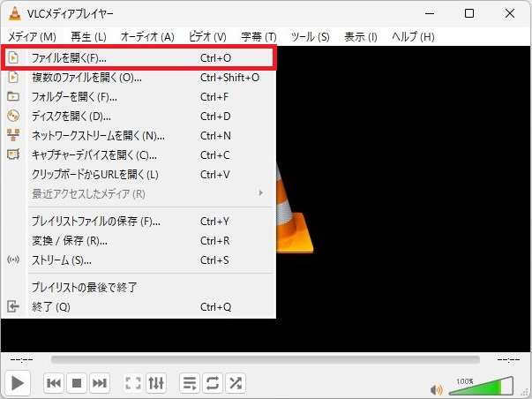Click the previous track button
The height and width of the screenshot is (399, 532).
(54, 383)
